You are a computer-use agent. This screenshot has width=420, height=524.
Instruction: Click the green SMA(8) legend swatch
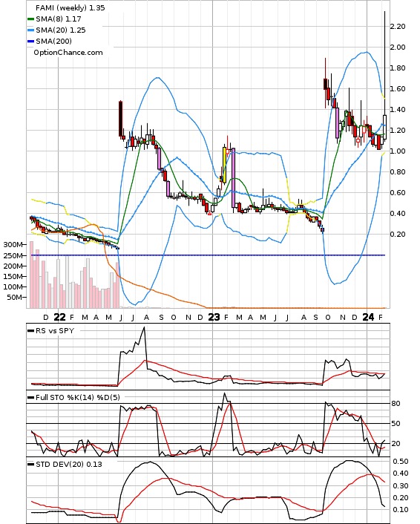[x=30, y=19]
